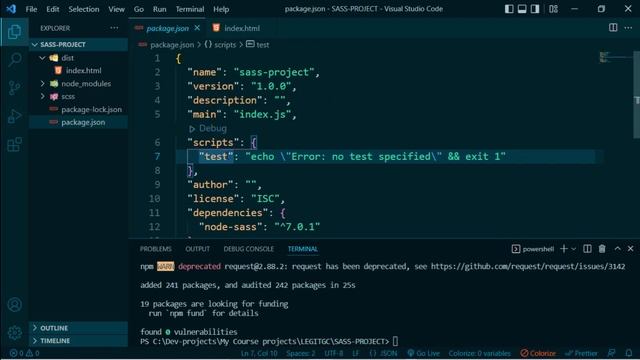The image size is (640, 360).
Task: Select package.json in explorer tree
Action: 78,122
